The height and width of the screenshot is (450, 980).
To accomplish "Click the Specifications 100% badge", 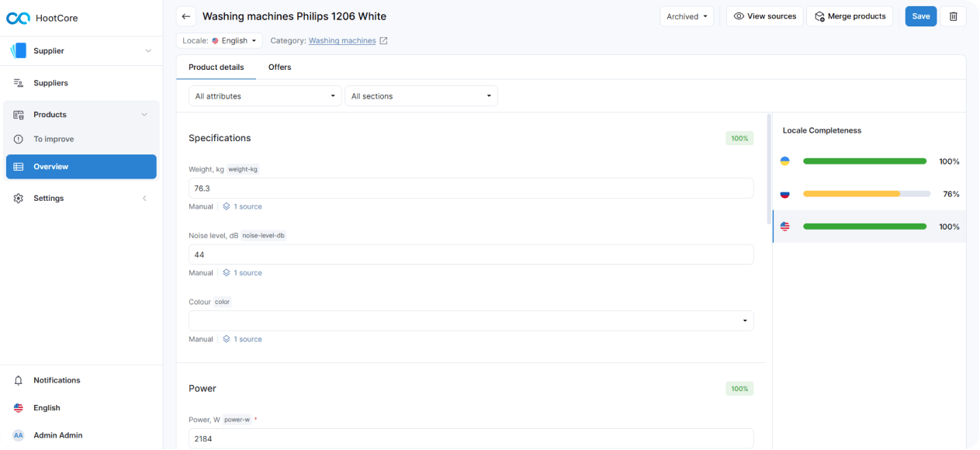I will click(x=739, y=138).
